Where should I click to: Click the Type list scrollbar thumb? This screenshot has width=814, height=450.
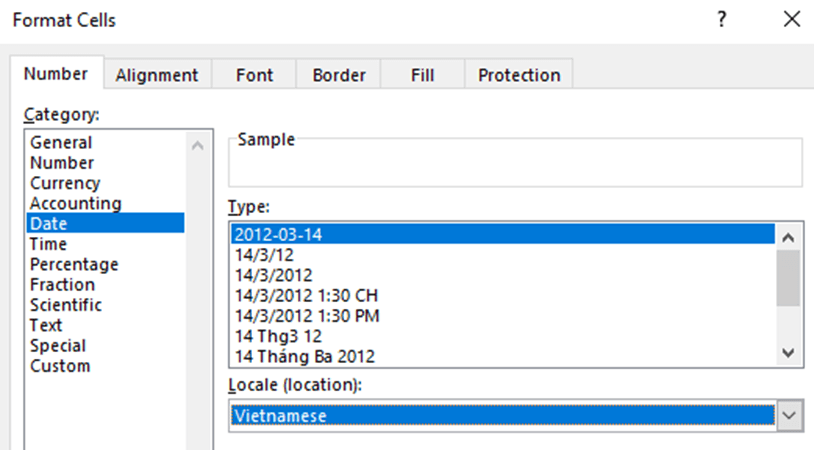pyautogui.click(x=788, y=278)
